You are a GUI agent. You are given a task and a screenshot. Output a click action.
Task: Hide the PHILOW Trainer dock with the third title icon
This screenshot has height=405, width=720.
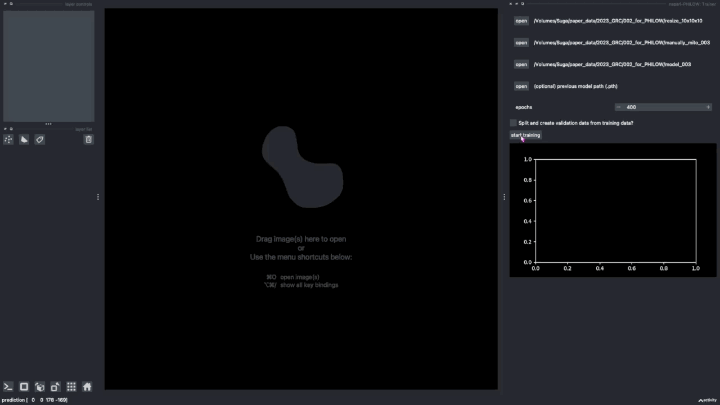pyautogui.click(x=523, y=4)
